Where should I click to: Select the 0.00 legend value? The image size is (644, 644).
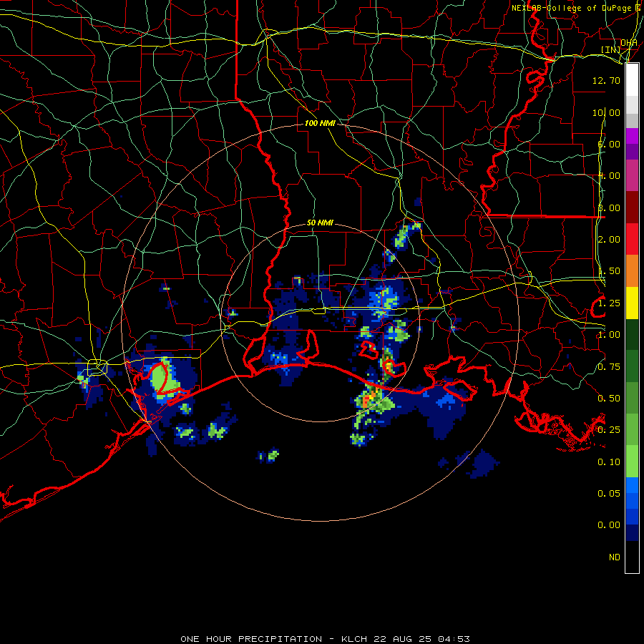(x=609, y=525)
